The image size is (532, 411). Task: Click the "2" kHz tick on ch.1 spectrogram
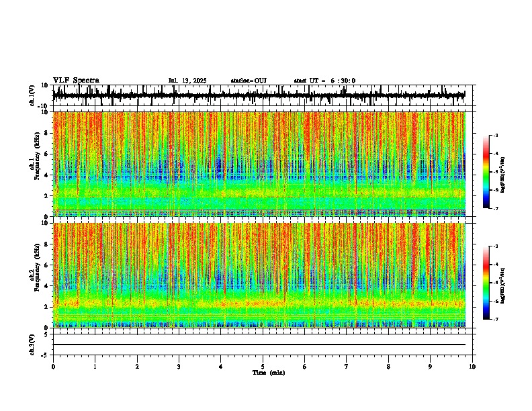click(x=47, y=196)
